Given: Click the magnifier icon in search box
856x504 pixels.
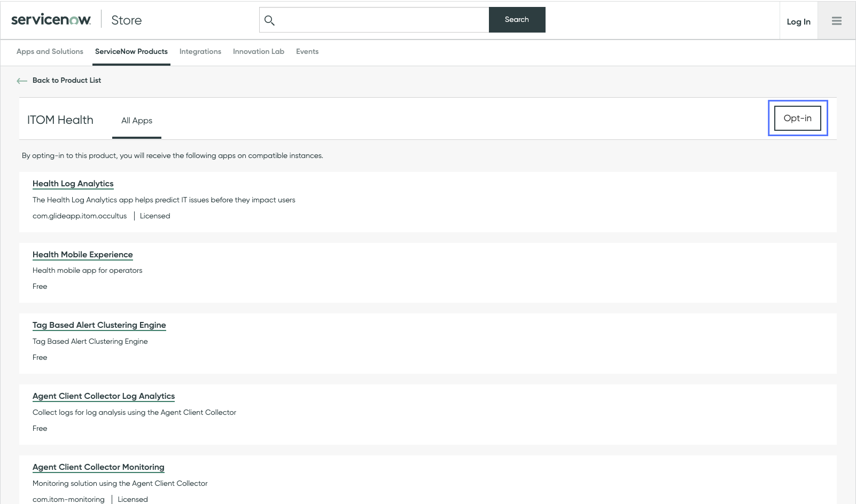Looking at the screenshot, I should point(269,20).
